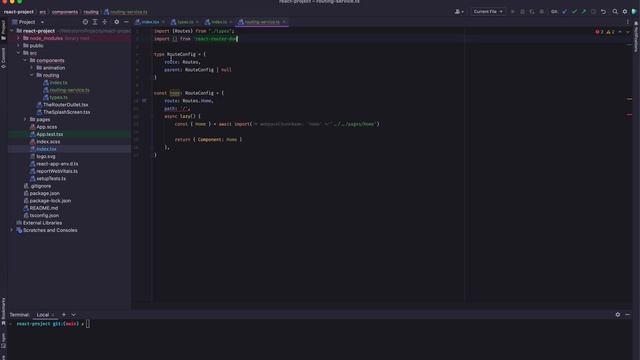Toggle the Notifications stripe on right edge
This screenshot has width=640, height=360.
[636, 37]
